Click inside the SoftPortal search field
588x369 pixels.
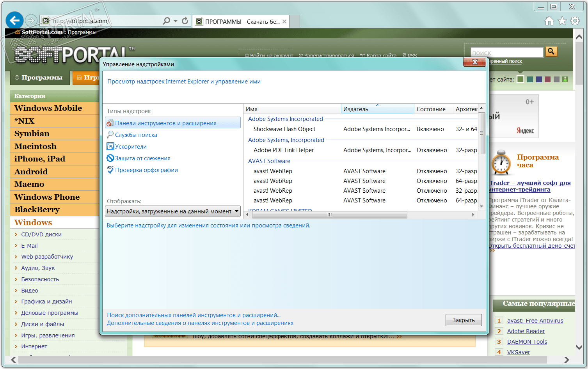(507, 52)
